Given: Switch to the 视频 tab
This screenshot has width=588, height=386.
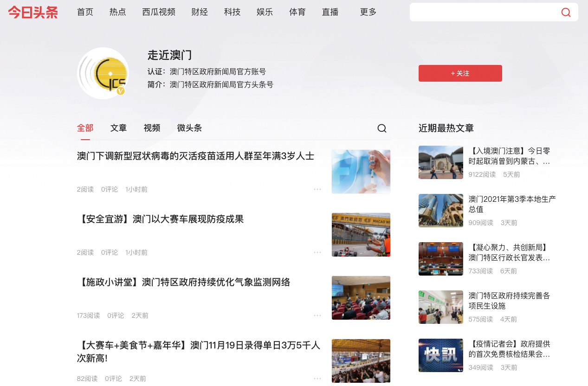Looking at the screenshot, I should click(x=152, y=128).
